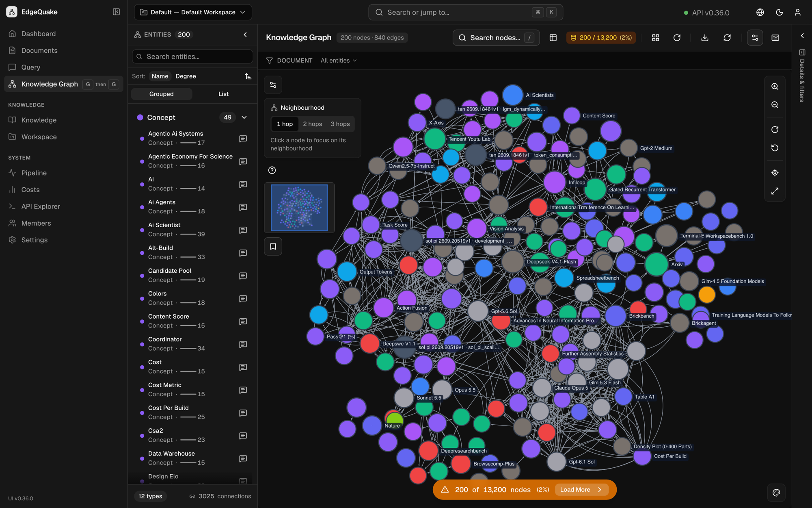Click the center-on-graph target icon
812x508 pixels.
pos(775,173)
